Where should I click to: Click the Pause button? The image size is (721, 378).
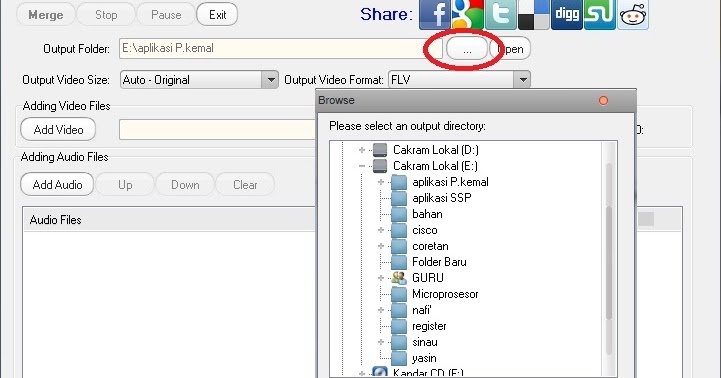(x=166, y=15)
